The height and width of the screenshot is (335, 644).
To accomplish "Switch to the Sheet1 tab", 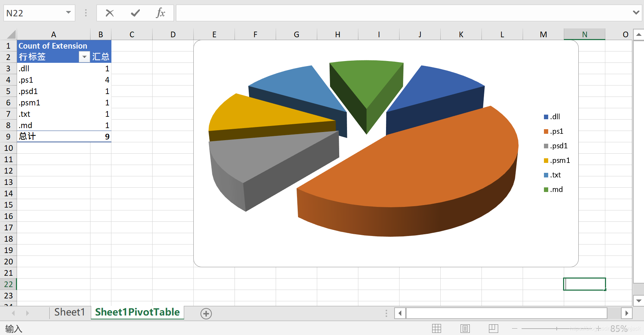I will 70,312.
